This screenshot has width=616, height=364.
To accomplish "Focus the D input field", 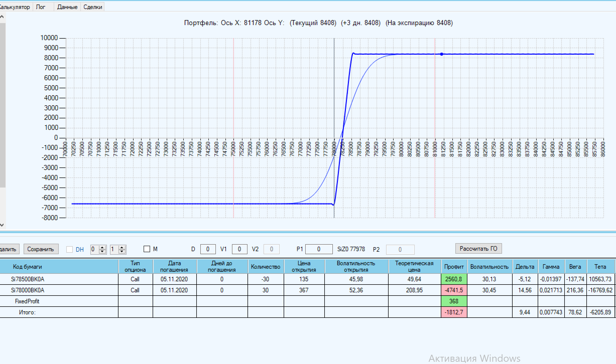I will 208,249.
